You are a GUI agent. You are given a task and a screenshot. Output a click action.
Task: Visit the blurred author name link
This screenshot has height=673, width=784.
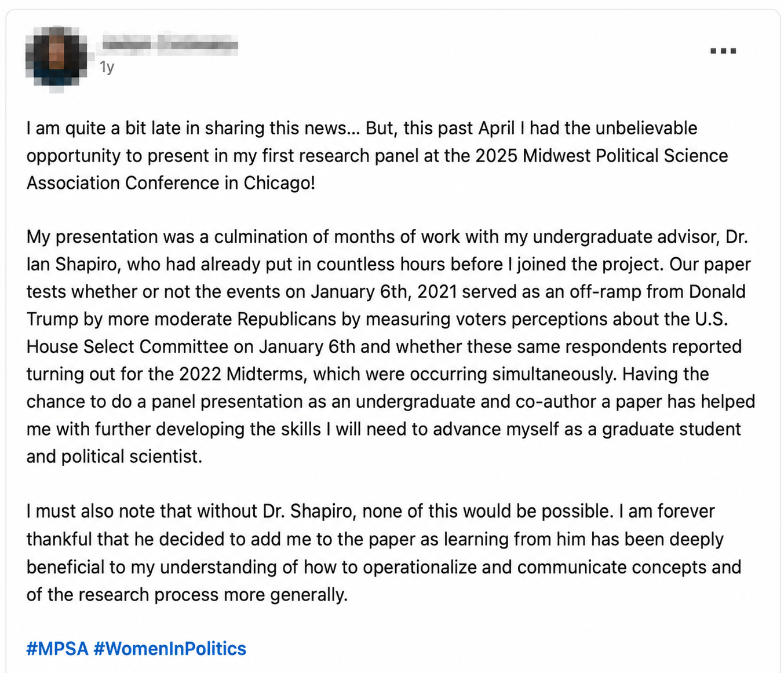pos(169,44)
